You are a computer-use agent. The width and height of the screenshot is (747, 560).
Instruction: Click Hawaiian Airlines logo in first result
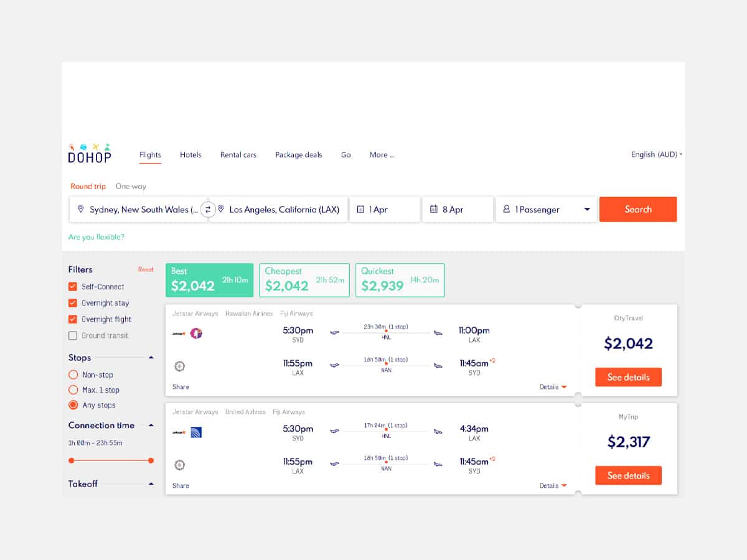196,334
